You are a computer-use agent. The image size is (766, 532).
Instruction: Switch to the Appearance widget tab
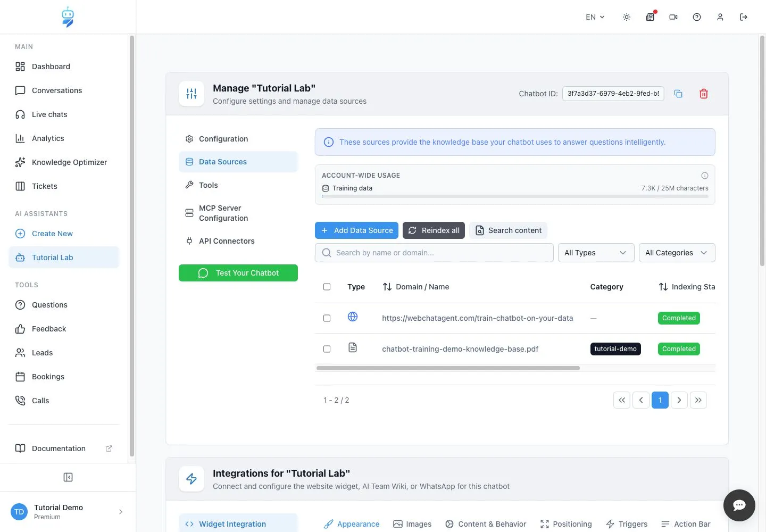coord(352,524)
